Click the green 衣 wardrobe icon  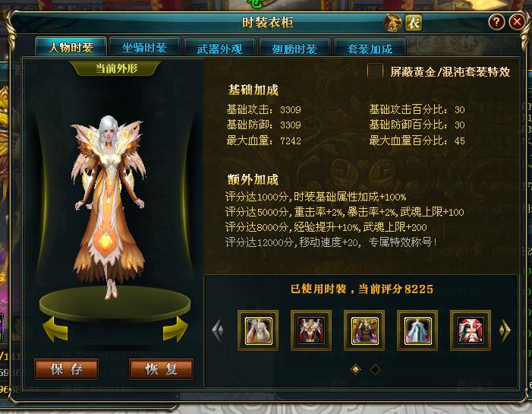point(414,23)
